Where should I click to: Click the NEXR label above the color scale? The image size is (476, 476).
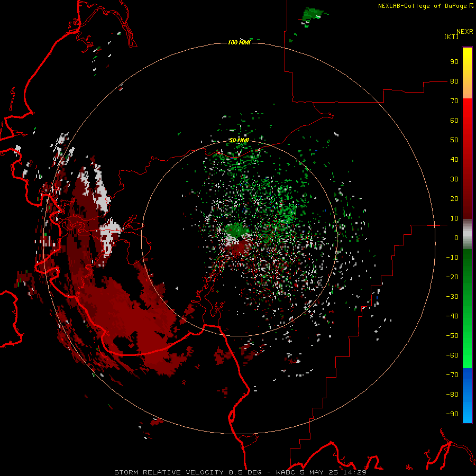tap(465, 32)
